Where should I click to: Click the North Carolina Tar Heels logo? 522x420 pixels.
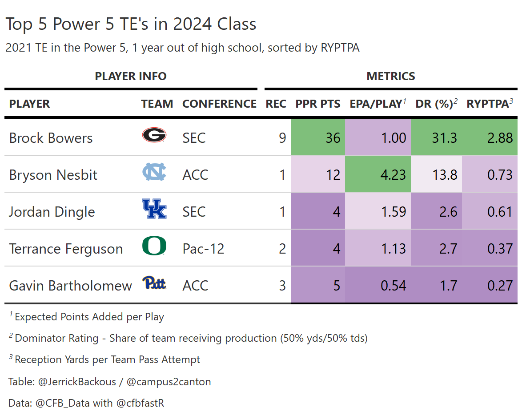point(154,172)
